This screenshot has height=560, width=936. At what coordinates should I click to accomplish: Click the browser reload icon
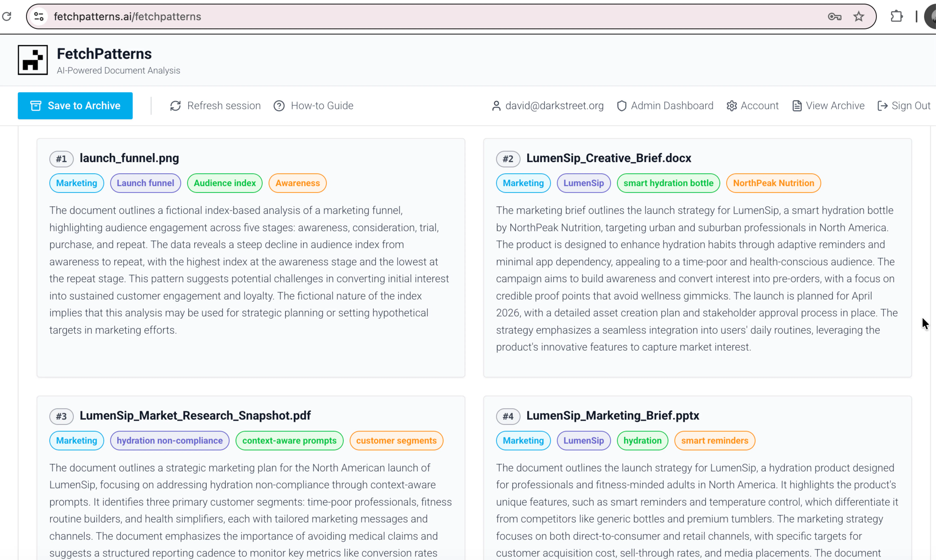pos(7,17)
